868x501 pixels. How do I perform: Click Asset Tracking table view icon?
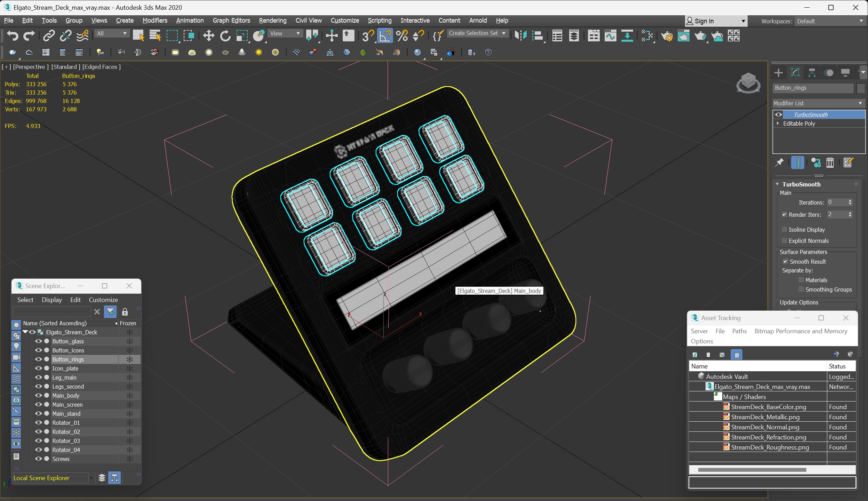click(x=737, y=355)
